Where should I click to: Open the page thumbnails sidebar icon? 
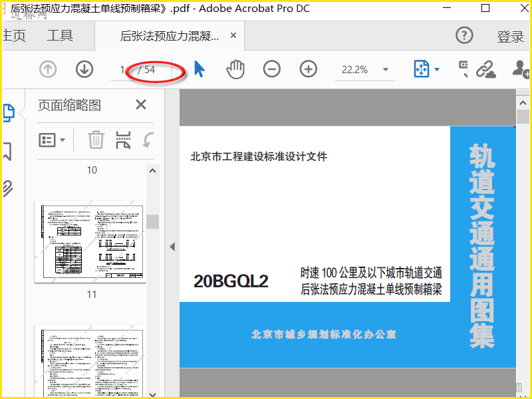(x=9, y=112)
